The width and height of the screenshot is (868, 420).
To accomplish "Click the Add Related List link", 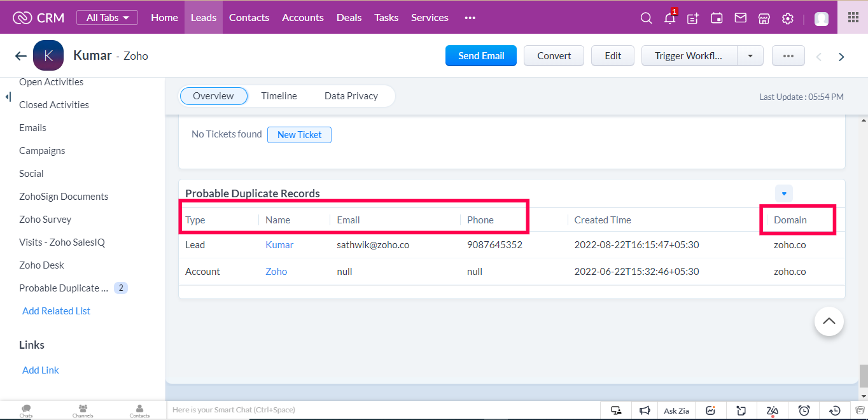I will click(56, 311).
